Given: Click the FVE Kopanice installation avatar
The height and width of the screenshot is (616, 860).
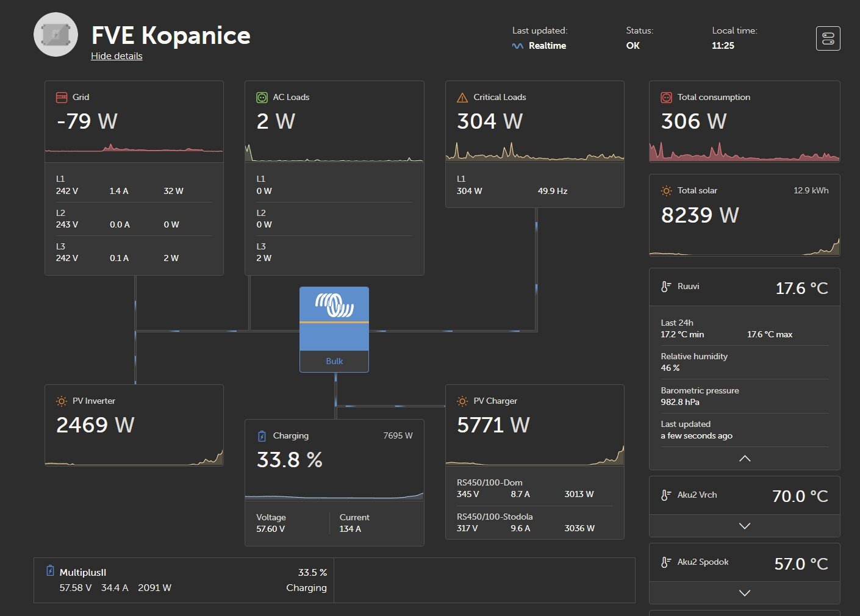Looking at the screenshot, I should click(x=56, y=35).
